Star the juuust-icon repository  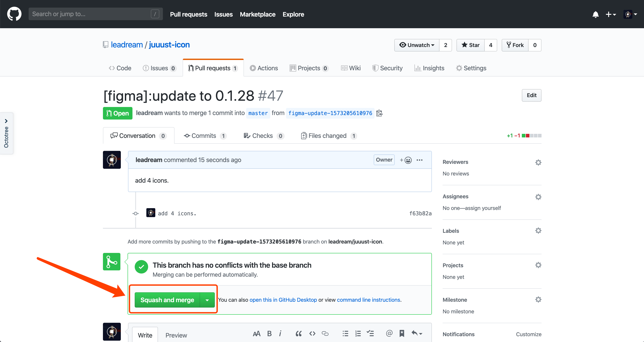[471, 45]
